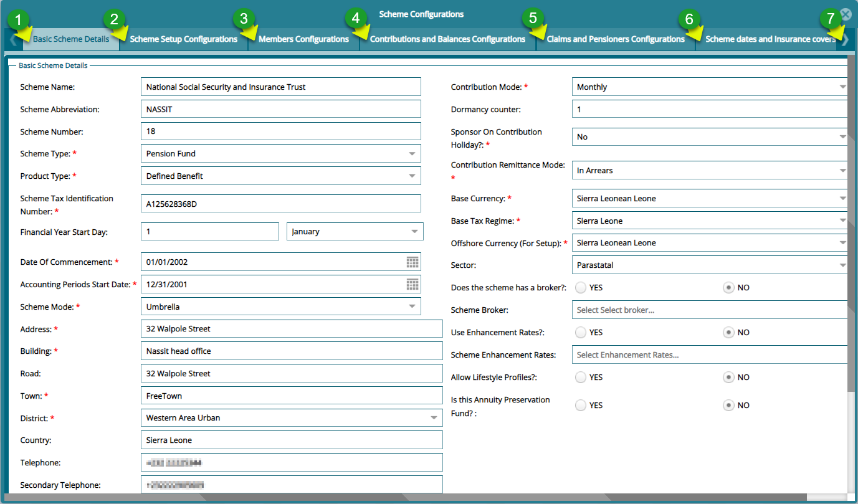The image size is (858, 504).
Task: Choose YES for Annuity Preservation Fund
Action: coord(581,406)
